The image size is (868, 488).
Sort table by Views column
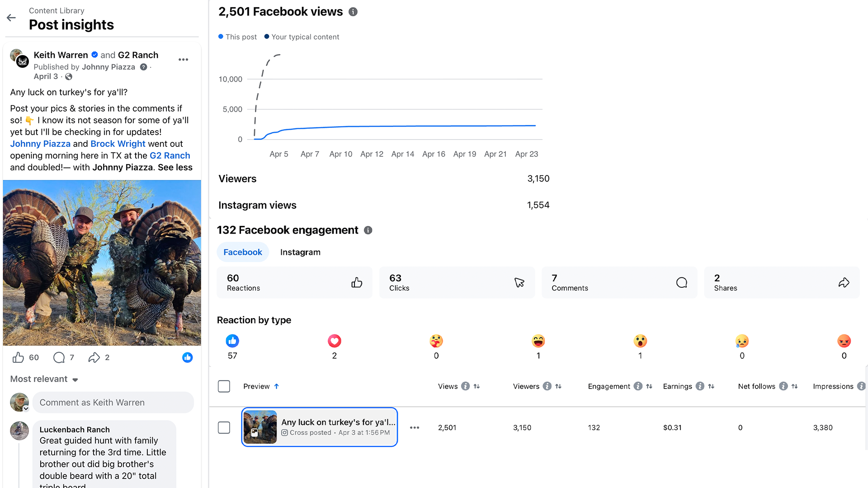(x=476, y=386)
